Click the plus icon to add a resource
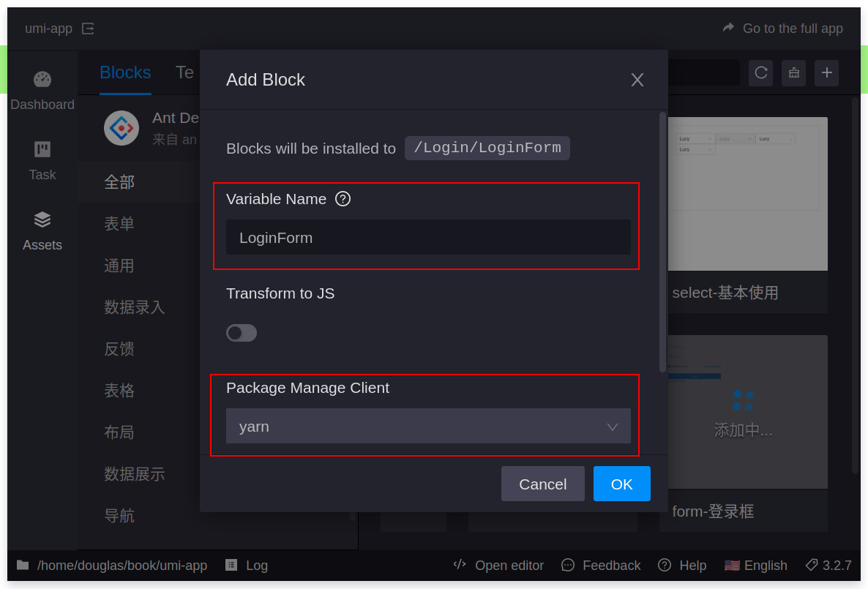 [x=826, y=73]
